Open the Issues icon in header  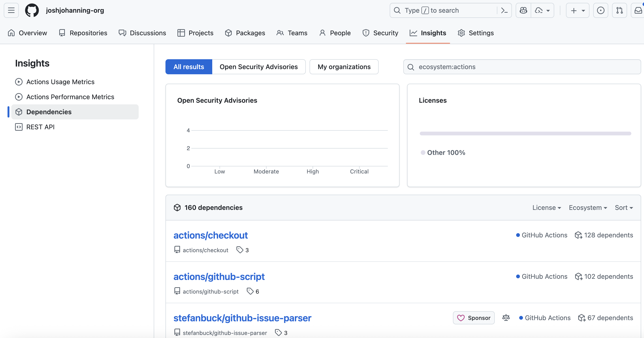tap(601, 10)
